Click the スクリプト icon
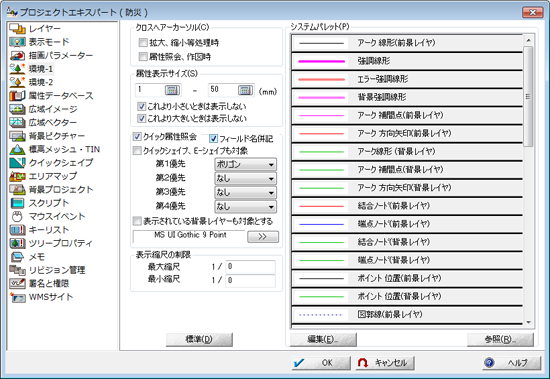 pyautogui.click(x=17, y=203)
